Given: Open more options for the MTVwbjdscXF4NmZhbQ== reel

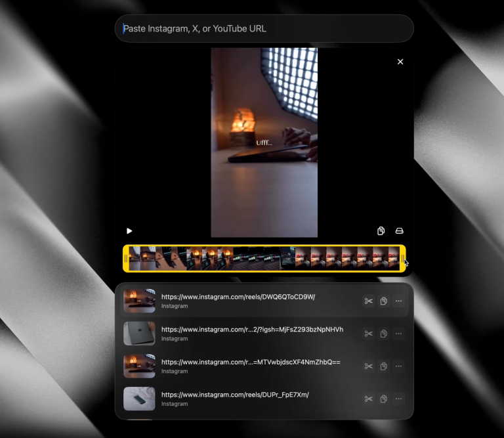Looking at the screenshot, I should point(398,366).
